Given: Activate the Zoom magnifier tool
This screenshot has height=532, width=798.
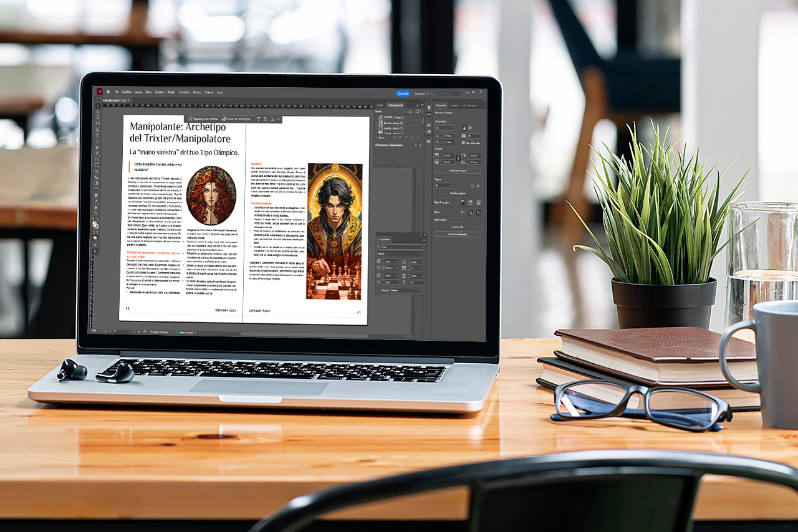Looking at the screenshot, I should tap(96, 213).
